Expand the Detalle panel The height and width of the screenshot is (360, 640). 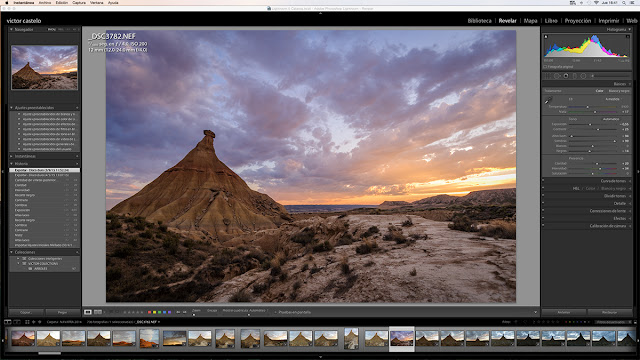pos(629,203)
